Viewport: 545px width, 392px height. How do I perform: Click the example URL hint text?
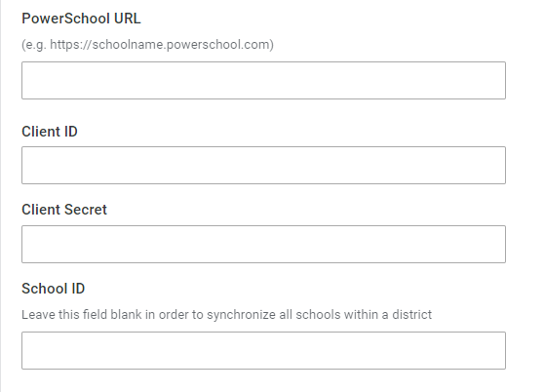(148, 45)
